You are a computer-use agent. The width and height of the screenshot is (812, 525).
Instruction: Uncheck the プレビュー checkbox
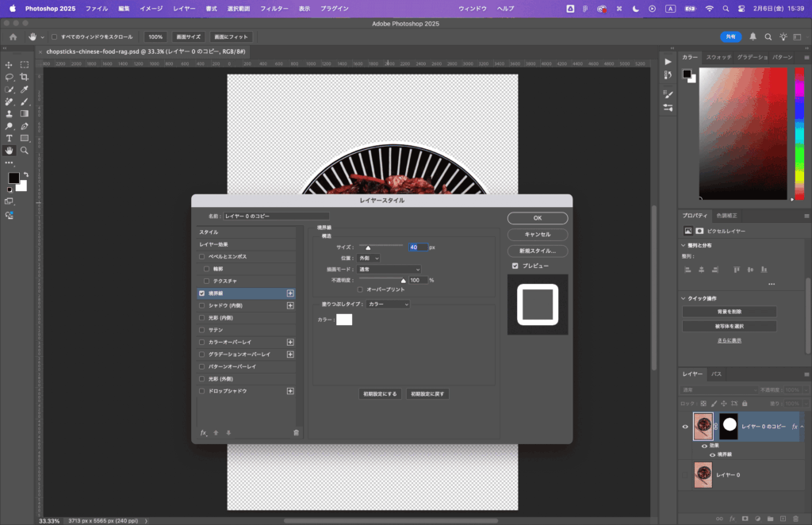pos(515,266)
